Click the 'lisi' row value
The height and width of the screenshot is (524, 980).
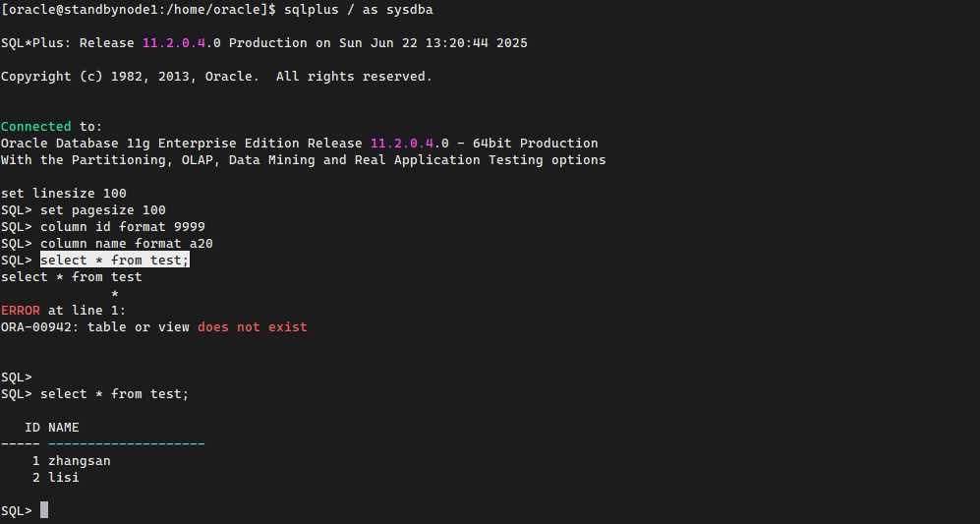click(x=64, y=477)
